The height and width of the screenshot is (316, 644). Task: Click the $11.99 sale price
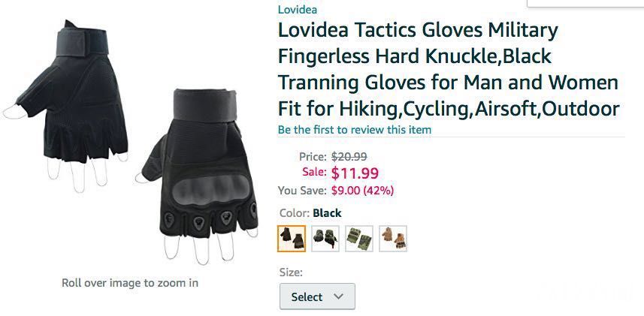click(x=355, y=173)
